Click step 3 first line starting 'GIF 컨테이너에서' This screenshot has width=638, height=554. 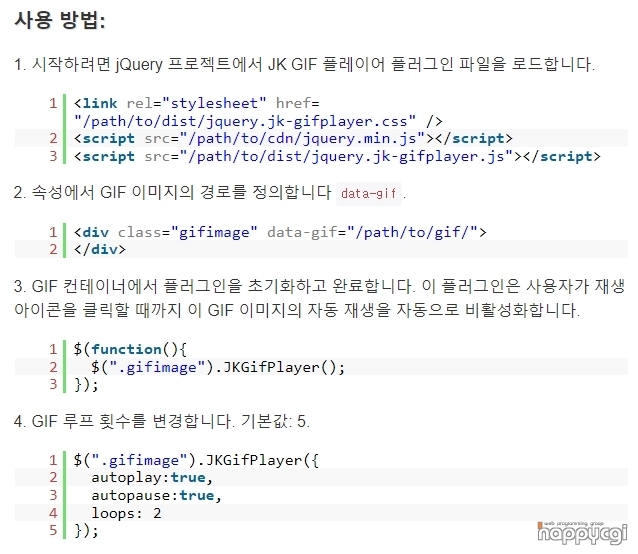[x=319, y=286]
